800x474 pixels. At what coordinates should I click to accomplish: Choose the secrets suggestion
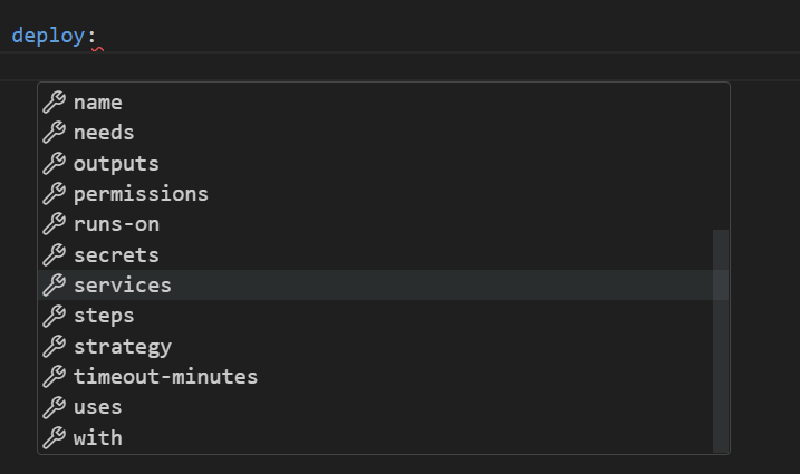point(116,255)
